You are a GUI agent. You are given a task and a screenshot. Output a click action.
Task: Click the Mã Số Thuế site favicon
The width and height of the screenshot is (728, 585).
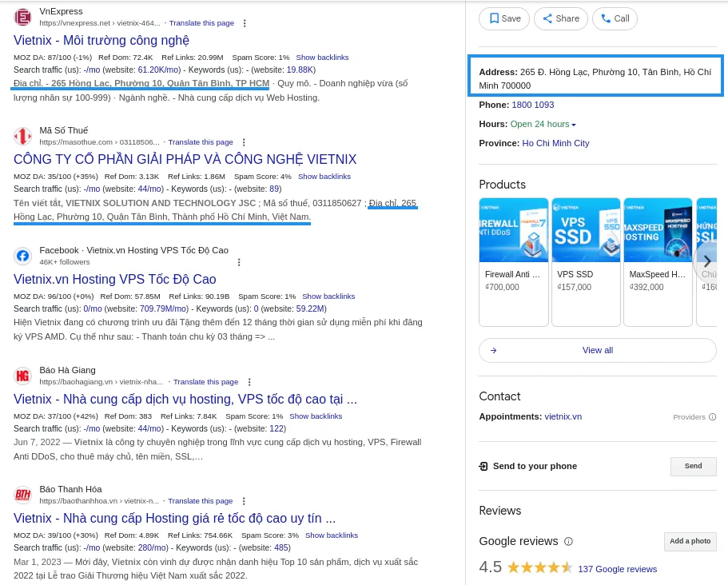point(22,136)
